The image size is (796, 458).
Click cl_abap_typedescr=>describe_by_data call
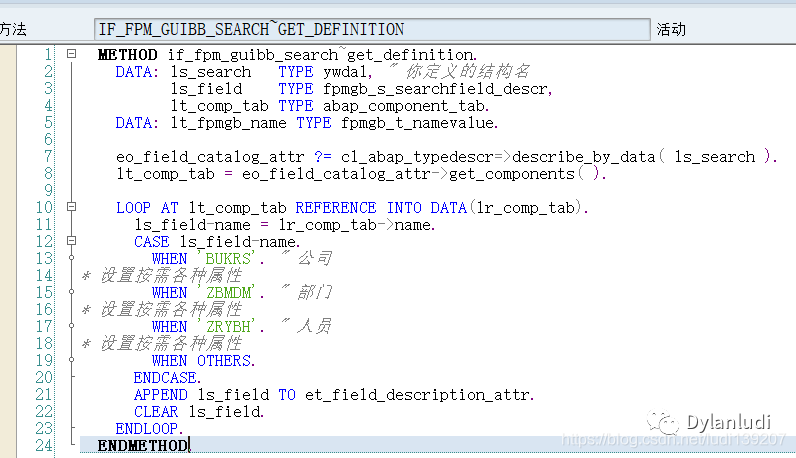(498, 156)
